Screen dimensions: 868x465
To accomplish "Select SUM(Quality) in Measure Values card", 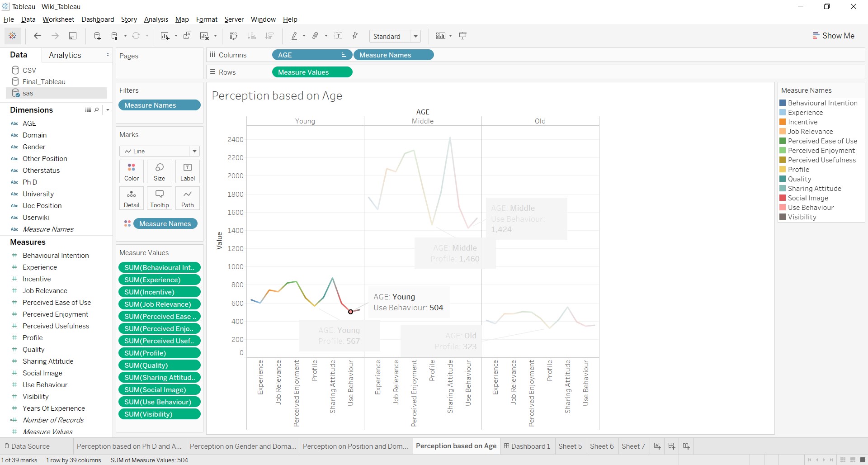I will tap(160, 365).
